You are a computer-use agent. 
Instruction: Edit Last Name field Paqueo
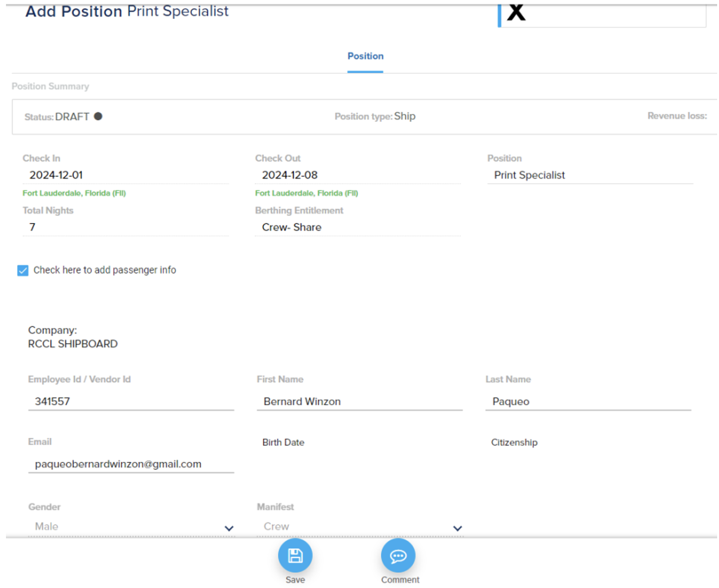[x=588, y=402]
